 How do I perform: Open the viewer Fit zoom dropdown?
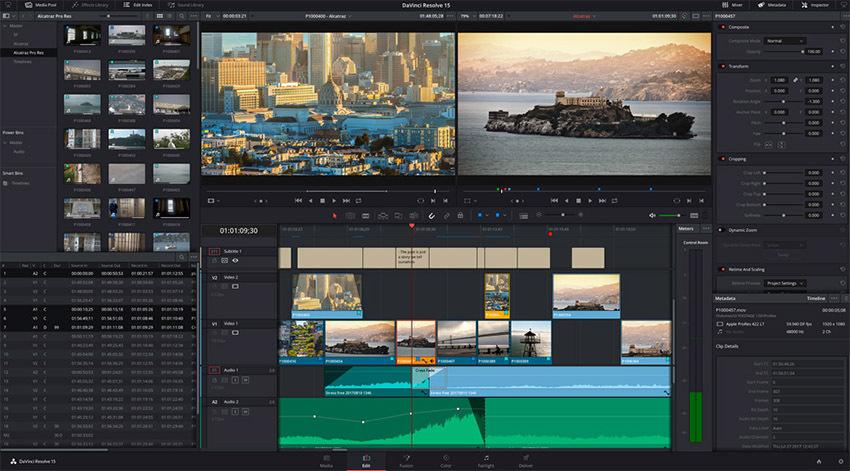pyautogui.click(x=208, y=17)
